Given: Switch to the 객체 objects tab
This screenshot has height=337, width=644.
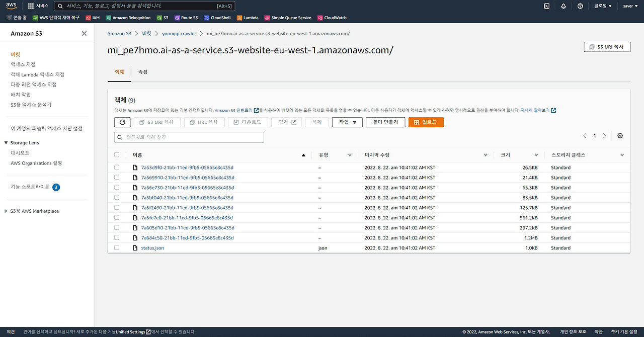Looking at the screenshot, I should [119, 72].
